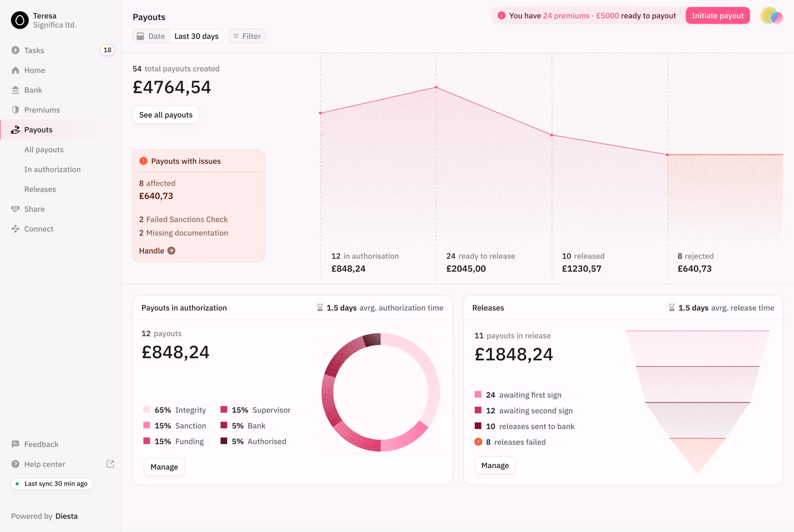Screen dimensions: 794x532
Task: Open the Filter options
Action: (247, 36)
